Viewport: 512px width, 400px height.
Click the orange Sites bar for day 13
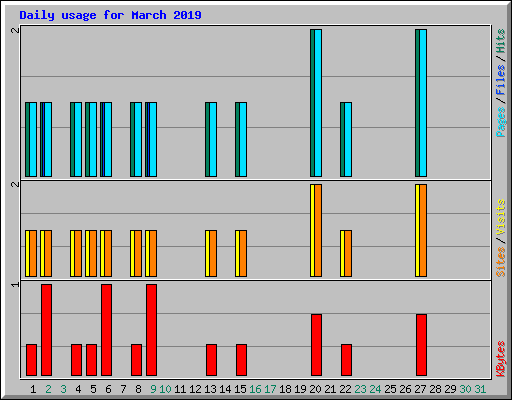213,253
